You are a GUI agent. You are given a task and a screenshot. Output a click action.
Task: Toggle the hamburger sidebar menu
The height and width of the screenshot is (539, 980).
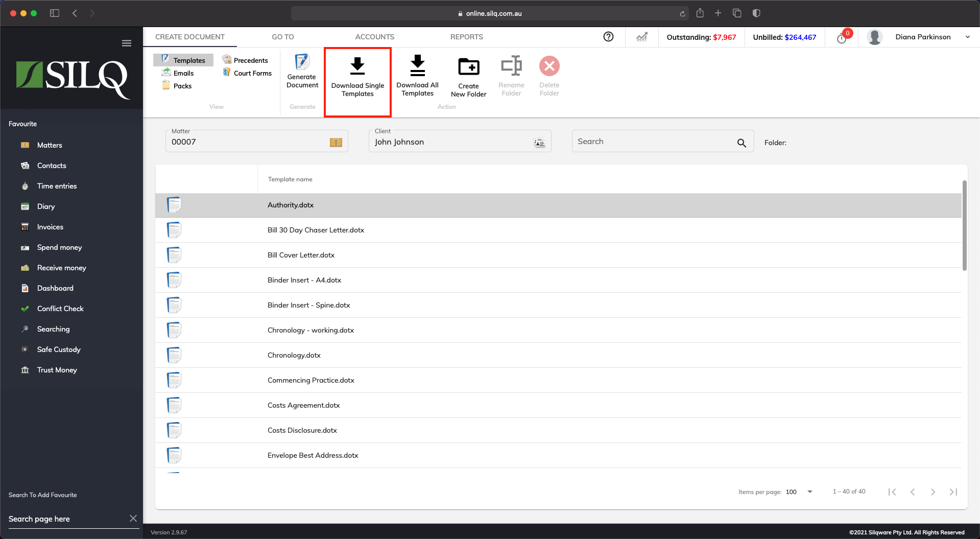point(127,43)
